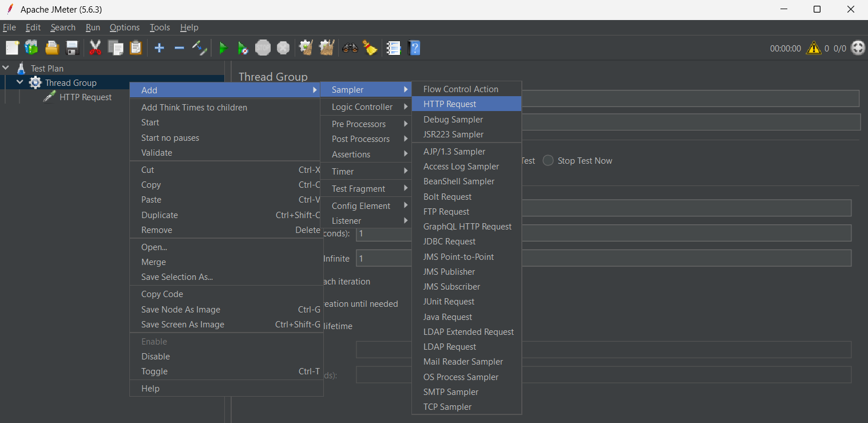Viewport: 868px width, 423px height.
Task: Click Start no pauses toolbar icon
Action: coord(243,48)
